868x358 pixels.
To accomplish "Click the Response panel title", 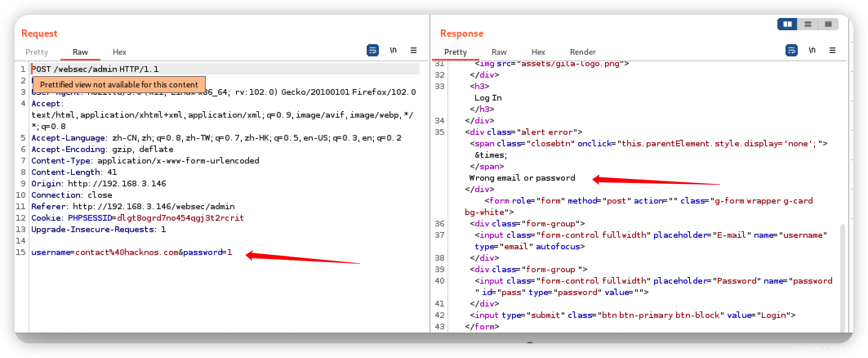I will click(x=462, y=34).
